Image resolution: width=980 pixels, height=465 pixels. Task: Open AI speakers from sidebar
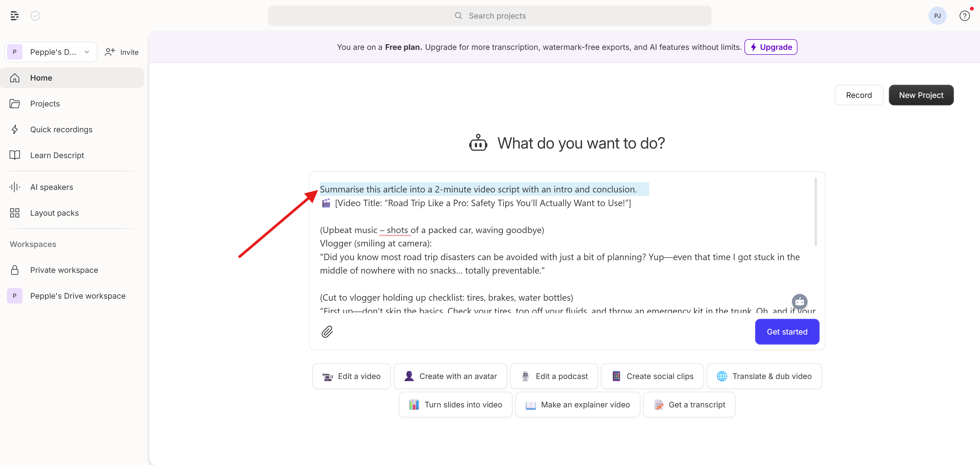(x=51, y=187)
